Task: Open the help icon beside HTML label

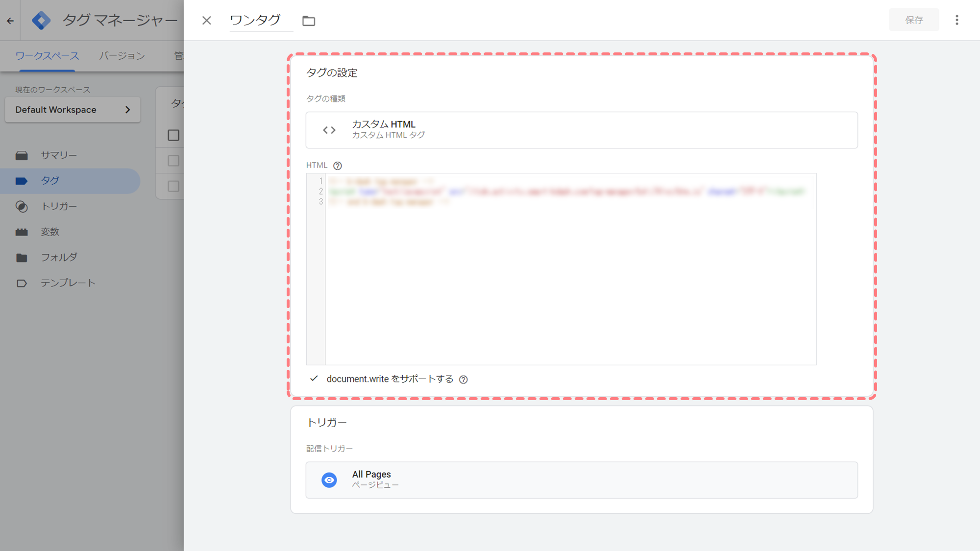Action: tap(338, 166)
